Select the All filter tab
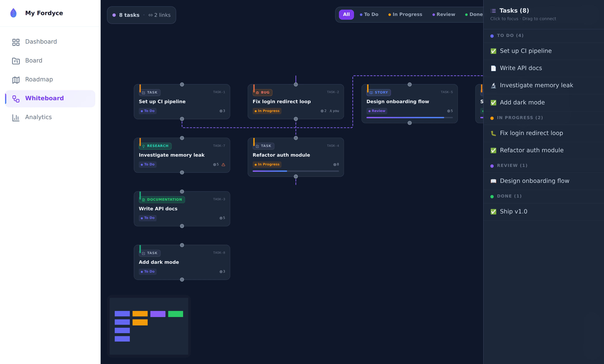The width and height of the screenshot is (604, 364). tap(346, 14)
